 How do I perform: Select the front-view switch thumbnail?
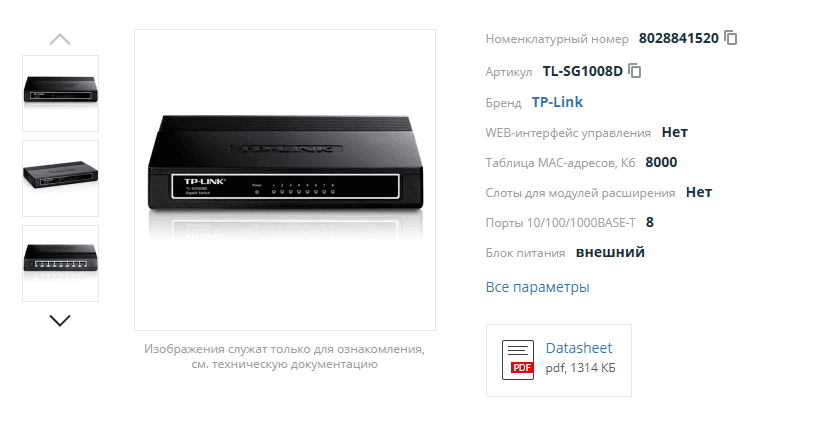(60, 93)
